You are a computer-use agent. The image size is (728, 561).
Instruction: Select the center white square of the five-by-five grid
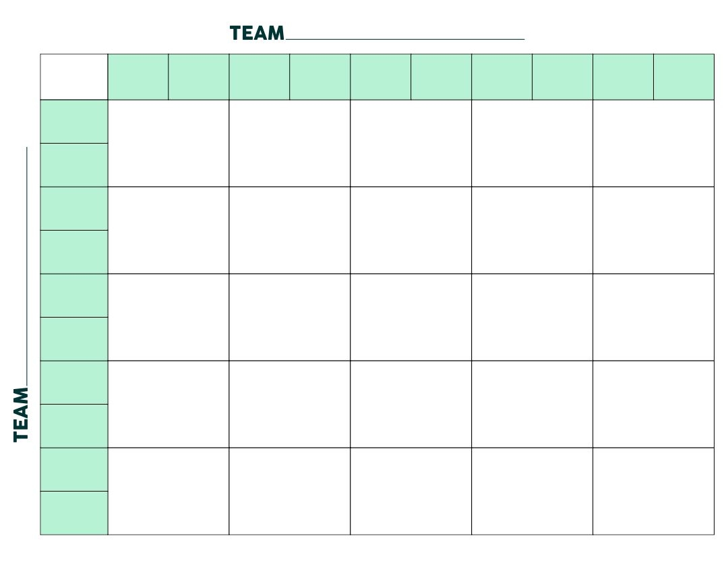411,317
